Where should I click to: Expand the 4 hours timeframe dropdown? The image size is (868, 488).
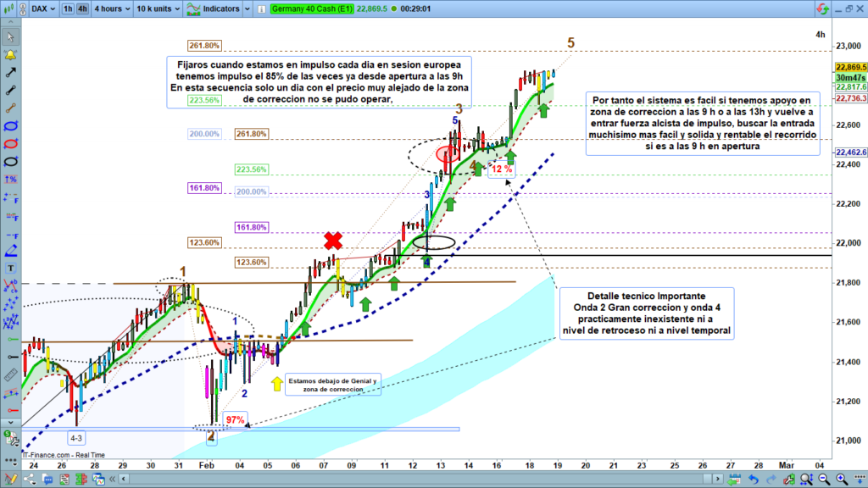pos(110,8)
